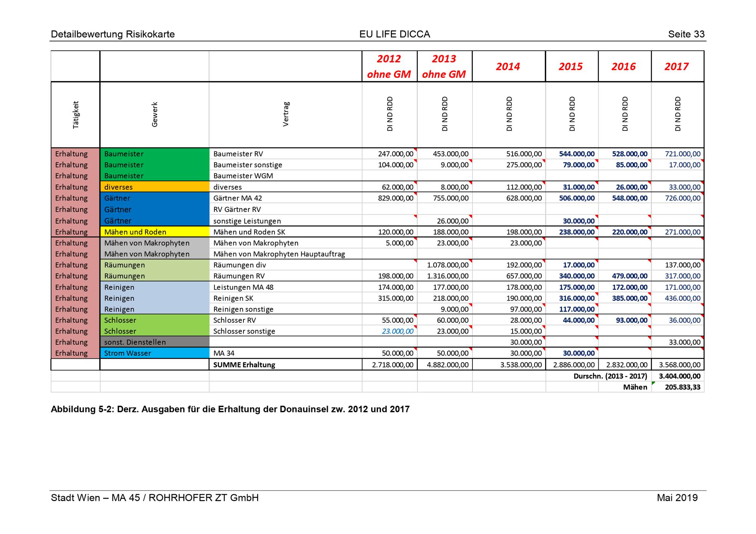Select the dark gray sonst. Dienstellen cell
756x534 pixels.
click(x=154, y=342)
